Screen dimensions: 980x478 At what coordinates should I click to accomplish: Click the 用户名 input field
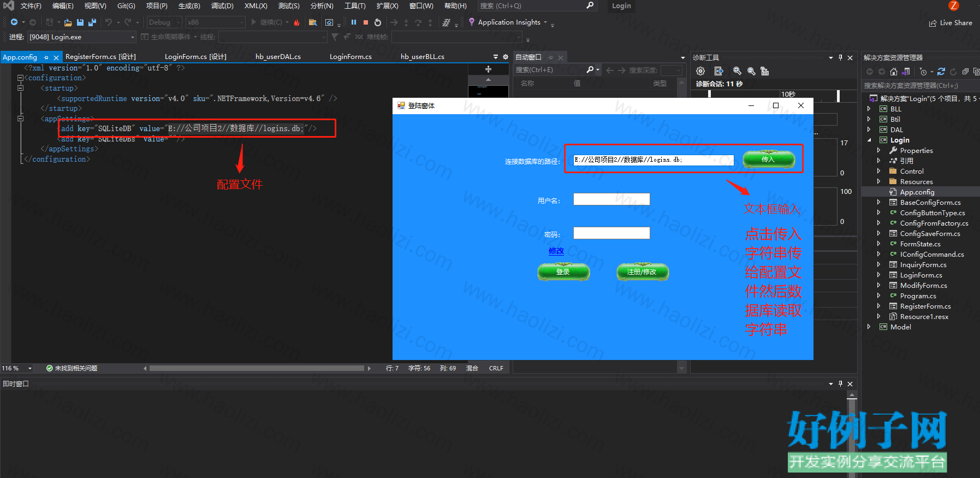pos(611,199)
